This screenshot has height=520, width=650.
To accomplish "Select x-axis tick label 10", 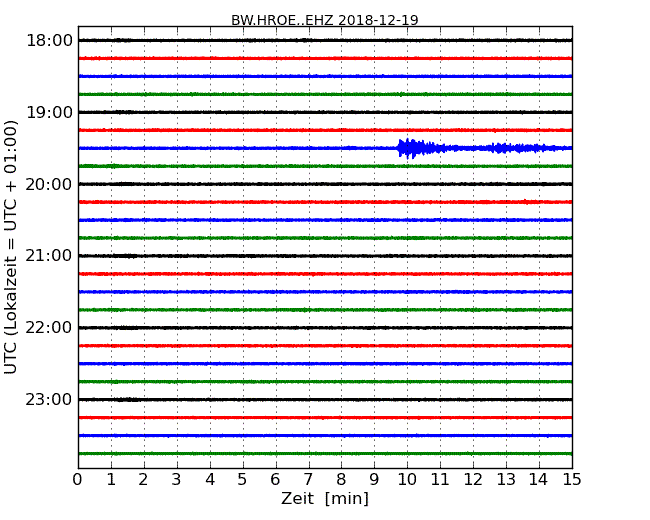I will pyautogui.click(x=407, y=480).
